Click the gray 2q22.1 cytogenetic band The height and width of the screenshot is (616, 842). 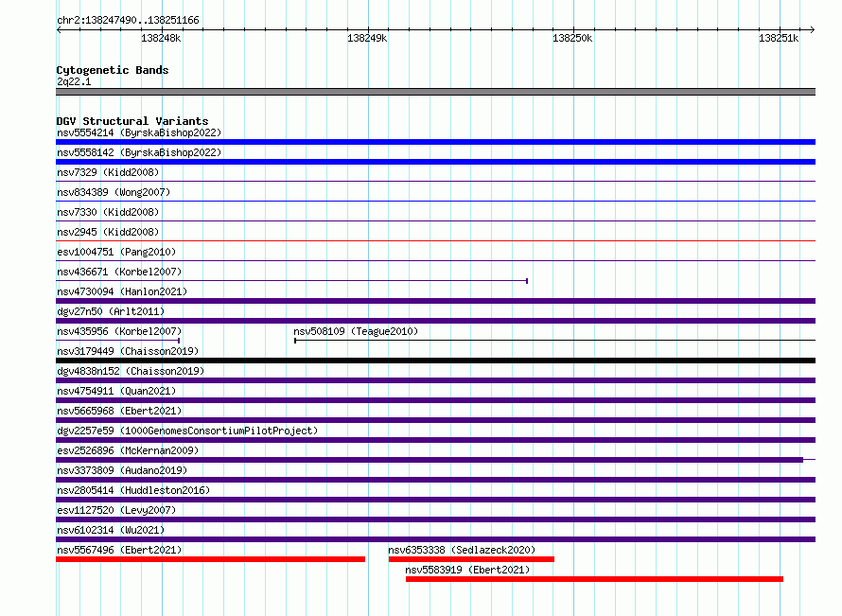(435, 92)
